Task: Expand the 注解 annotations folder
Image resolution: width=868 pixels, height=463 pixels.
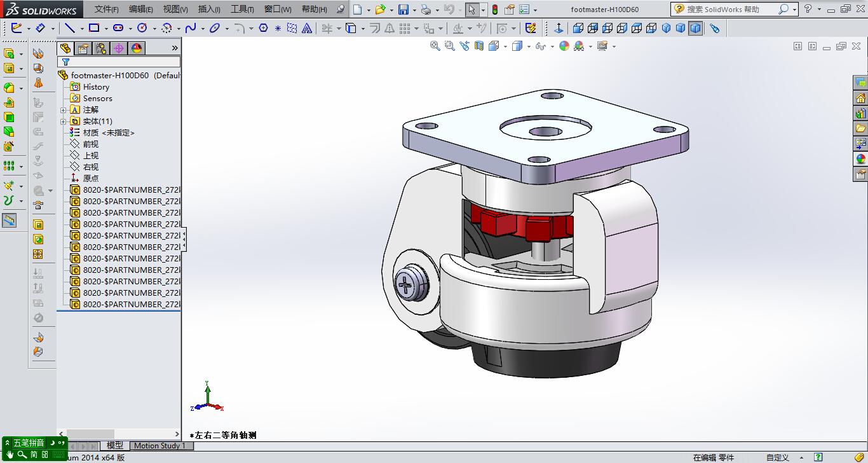Action: (64, 110)
